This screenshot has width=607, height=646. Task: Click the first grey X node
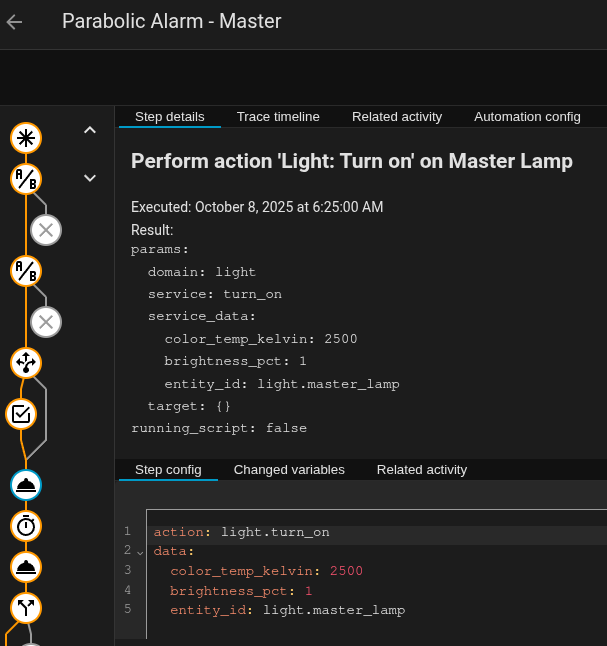click(46, 230)
